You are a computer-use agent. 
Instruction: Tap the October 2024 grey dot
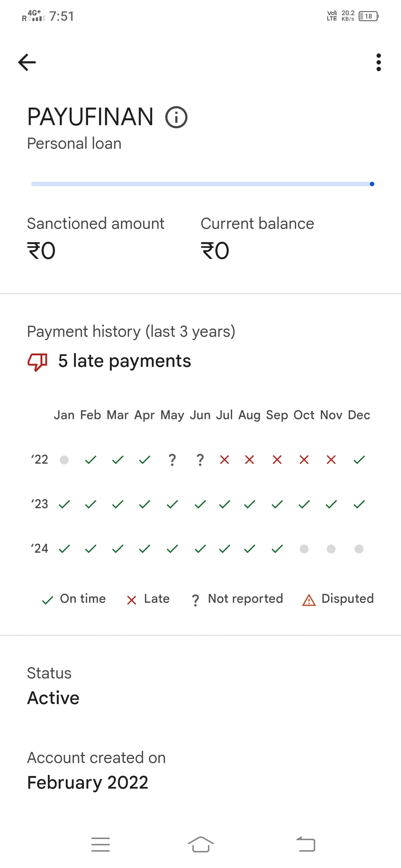pos(304,549)
